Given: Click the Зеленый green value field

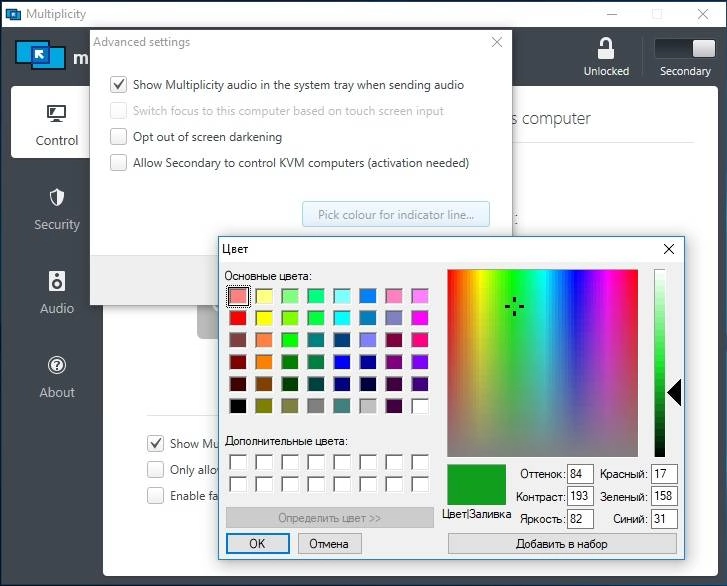Looking at the screenshot, I should [x=664, y=496].
